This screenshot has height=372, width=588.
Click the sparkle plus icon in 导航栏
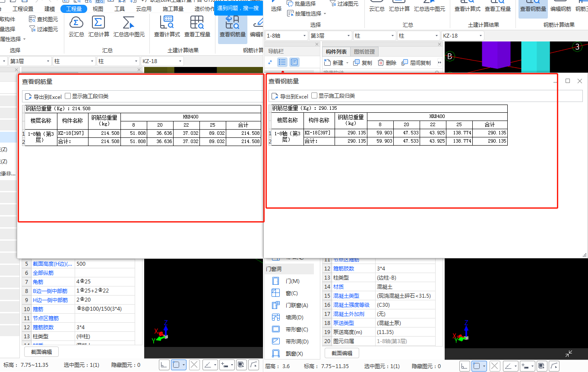point(270,62)
